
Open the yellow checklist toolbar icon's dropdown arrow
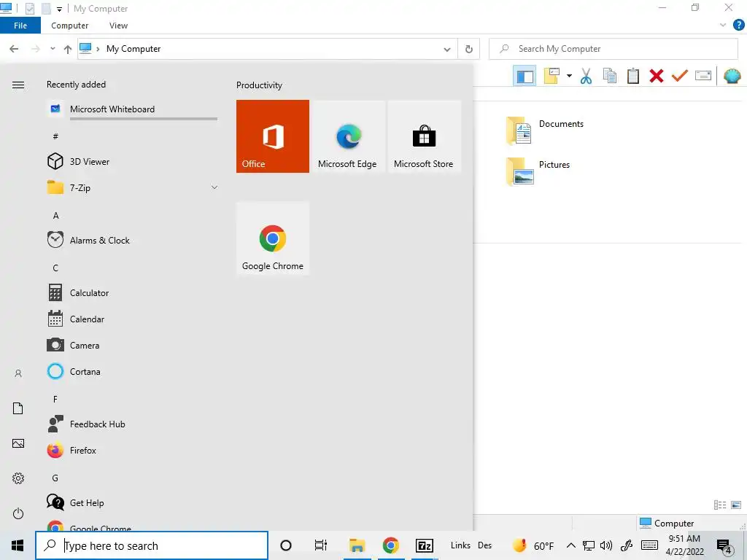pyautogui.click(x=569, y=76)
